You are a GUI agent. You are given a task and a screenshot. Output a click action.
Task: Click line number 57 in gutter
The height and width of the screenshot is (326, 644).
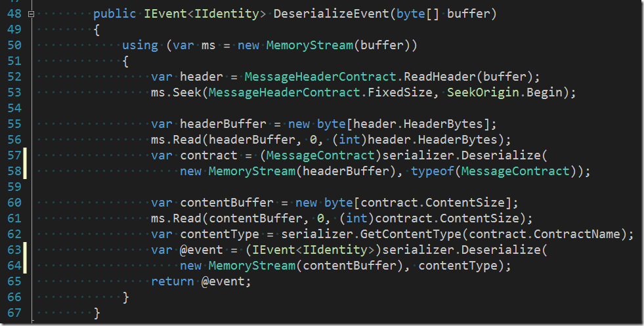click(x=14, y=155)
